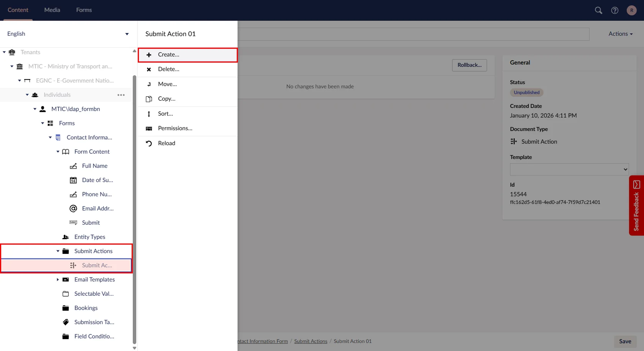Open the help question mark icon
644x351 pixels.
point(615,10)
